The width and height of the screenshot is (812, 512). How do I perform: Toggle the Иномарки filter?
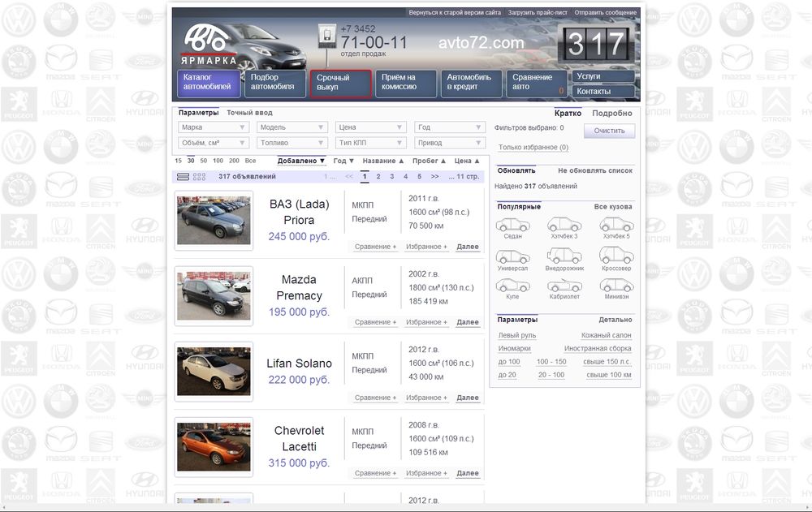click(514, 349)
